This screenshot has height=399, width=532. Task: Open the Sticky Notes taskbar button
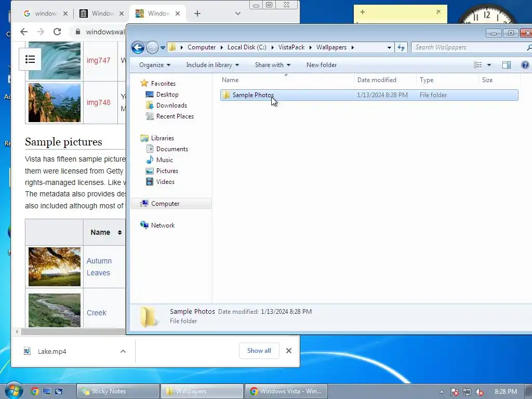coord(118,391)
